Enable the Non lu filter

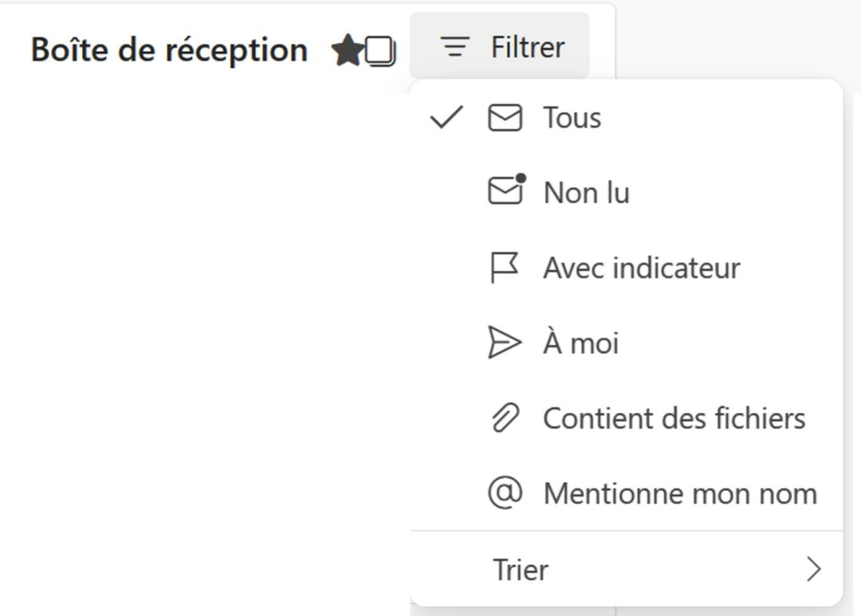tap(586, 191)
